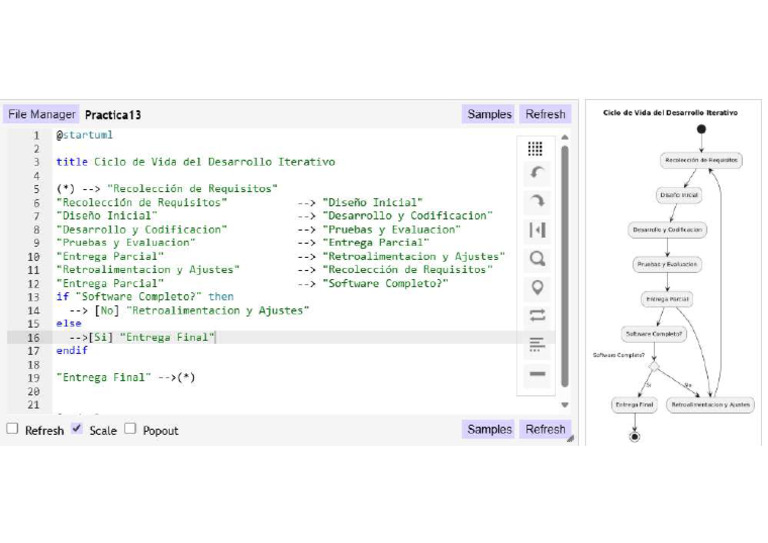
Task: Click the swap arrows replace icon
Action: 537,316
